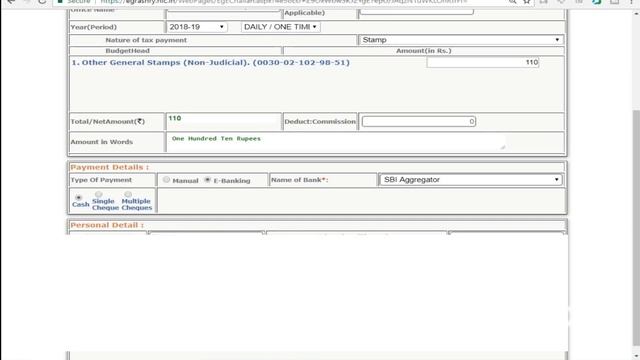The image size is (640, 360).
Task: Click the BudgetHead column header
Action: tap(127, 51)
